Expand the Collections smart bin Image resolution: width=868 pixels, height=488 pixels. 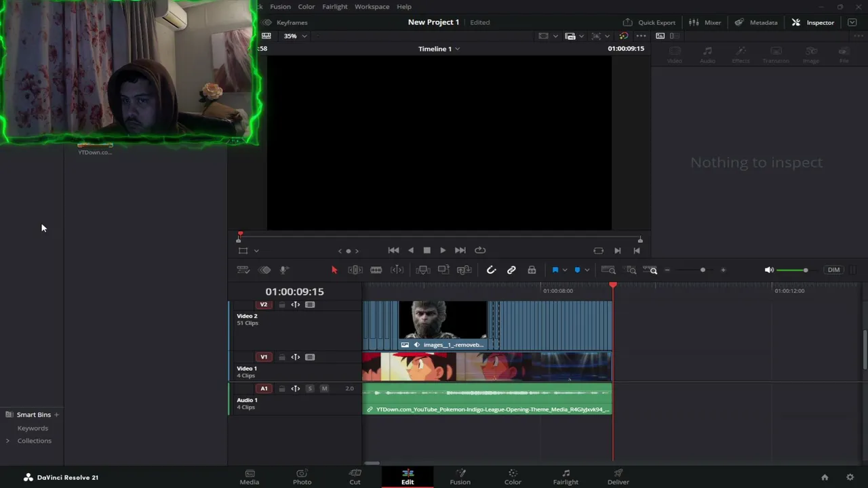coord(7,441)
